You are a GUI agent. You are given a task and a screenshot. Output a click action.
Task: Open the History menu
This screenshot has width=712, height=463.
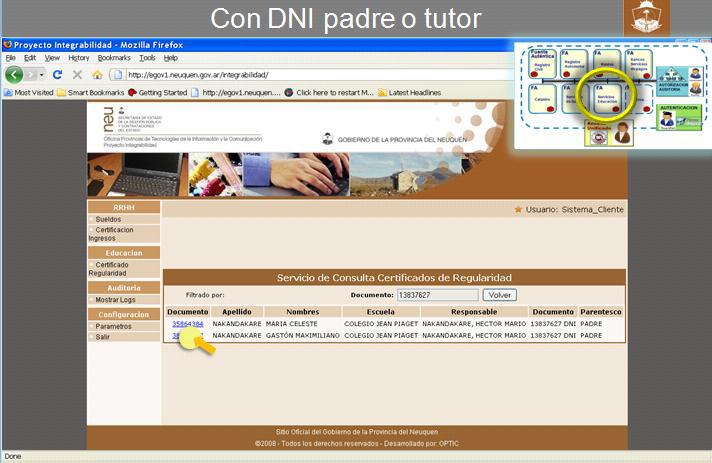(78, 58)
